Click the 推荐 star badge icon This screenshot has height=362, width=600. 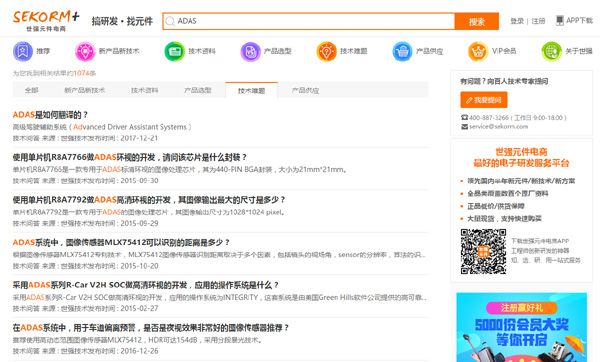23,51
